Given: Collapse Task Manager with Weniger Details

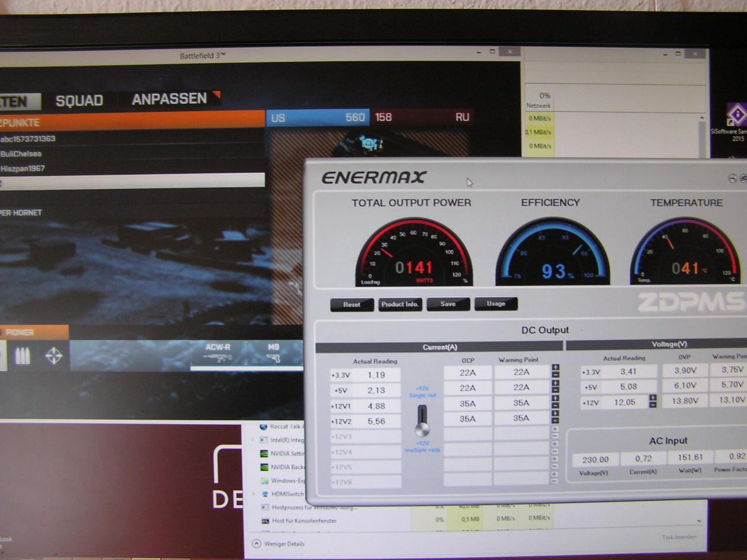Looking at the screenshot, I should 279,544.
